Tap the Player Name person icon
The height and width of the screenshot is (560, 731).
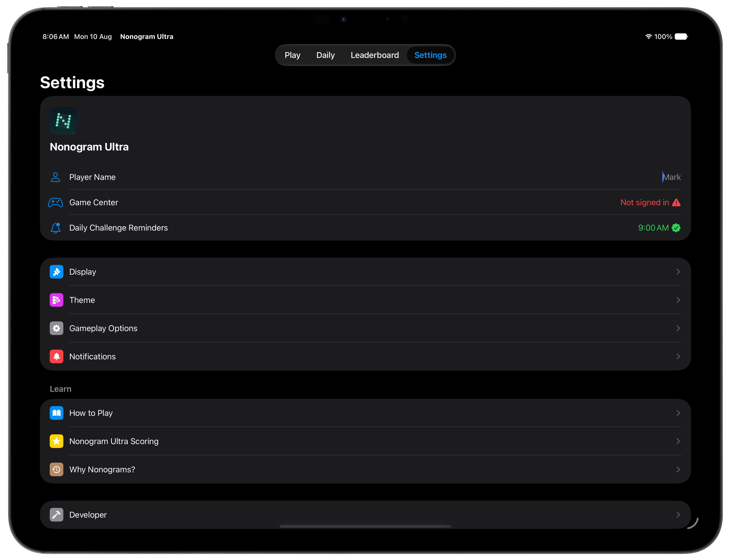click(x=55, y=177)
